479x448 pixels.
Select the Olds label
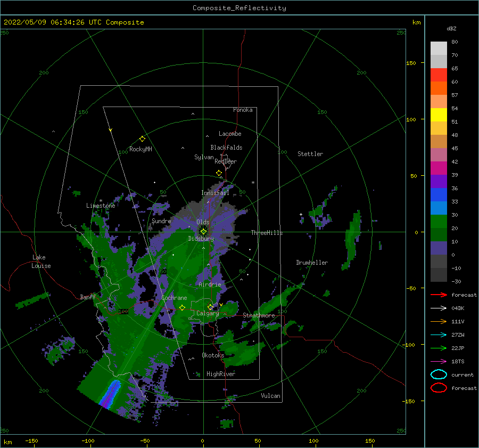(203, 222)
